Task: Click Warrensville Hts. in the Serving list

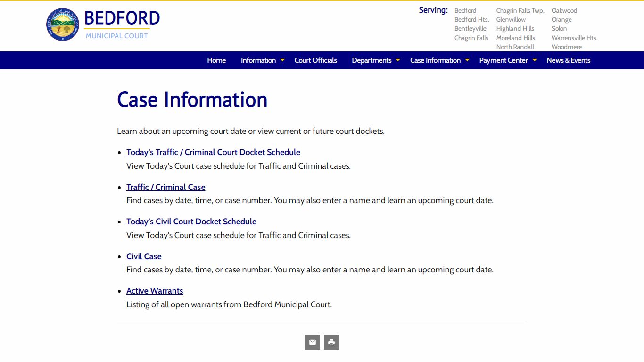Action: point(575,38)
